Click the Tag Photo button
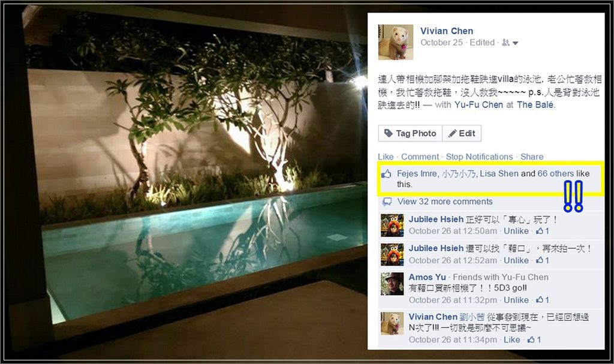The height and width of the screenshot is (364, 614). pyautogui.click(x=410, y=133)
